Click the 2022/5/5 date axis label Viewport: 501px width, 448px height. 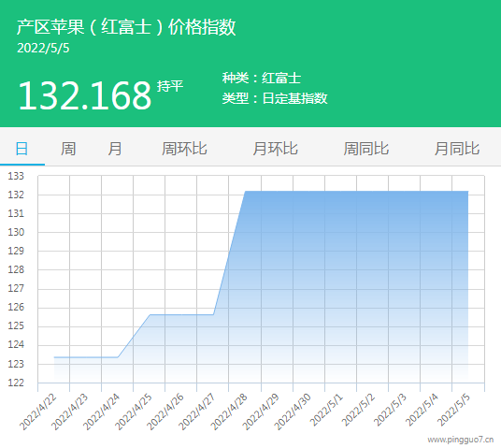(x=453, y=411)
